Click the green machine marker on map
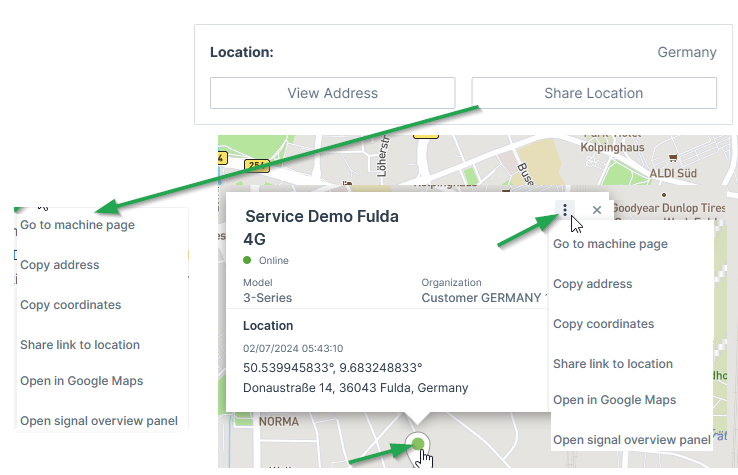 419,442
